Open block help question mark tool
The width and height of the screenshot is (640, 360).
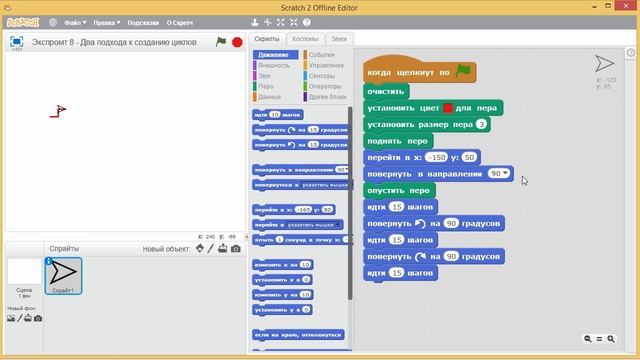coord(307,22)
